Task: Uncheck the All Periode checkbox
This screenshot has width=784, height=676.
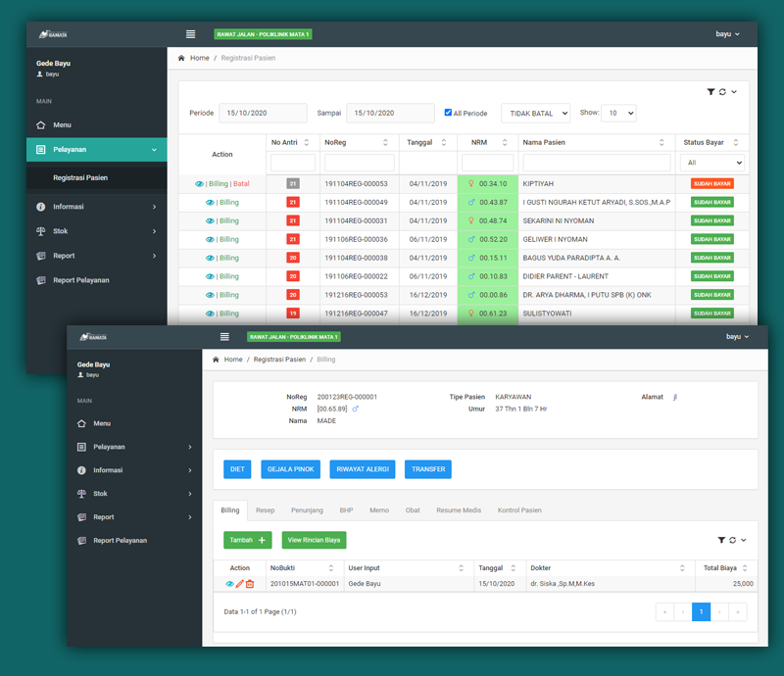Action: [448, 113]
